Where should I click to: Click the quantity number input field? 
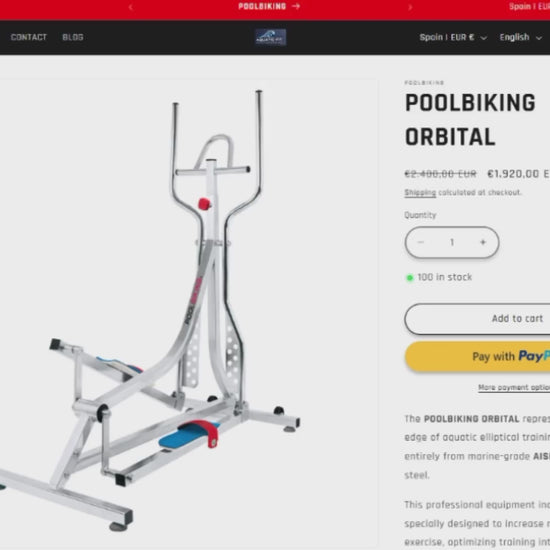click(452, 242)
